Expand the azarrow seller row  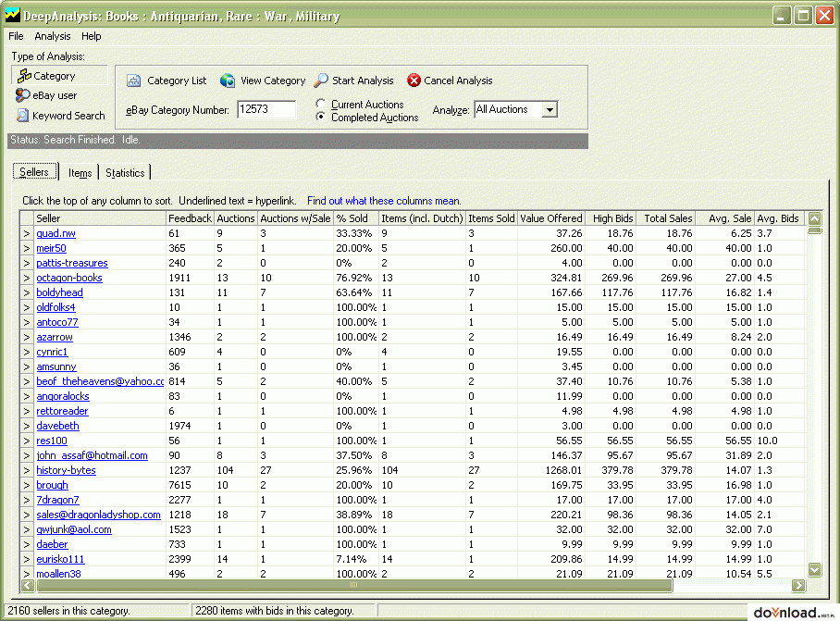27,338
